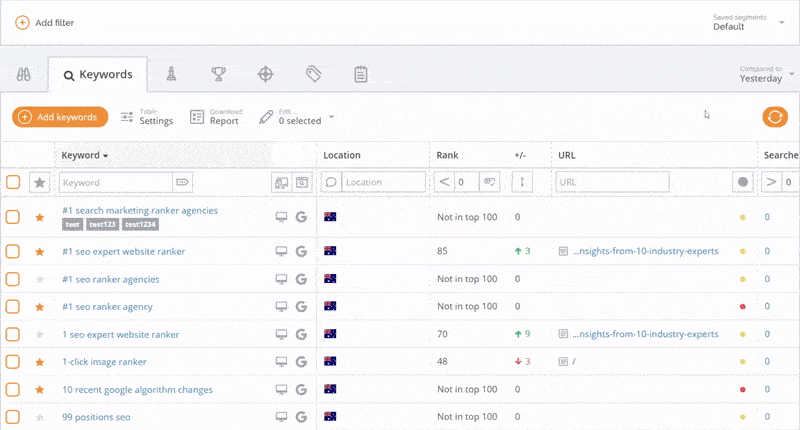The image size is (800, 430).
Task: Click the search engine filter icon
Action: tap(302, 182)
